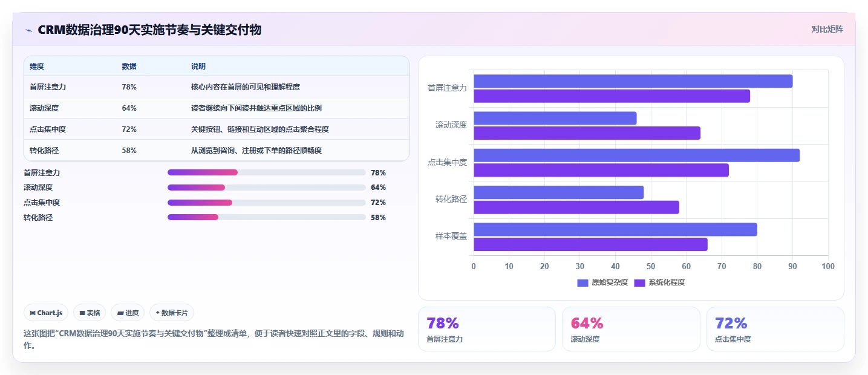Click the 64% label beside the progress bar
The height and width of the screenshot is (375, 868).
[378, 187]
